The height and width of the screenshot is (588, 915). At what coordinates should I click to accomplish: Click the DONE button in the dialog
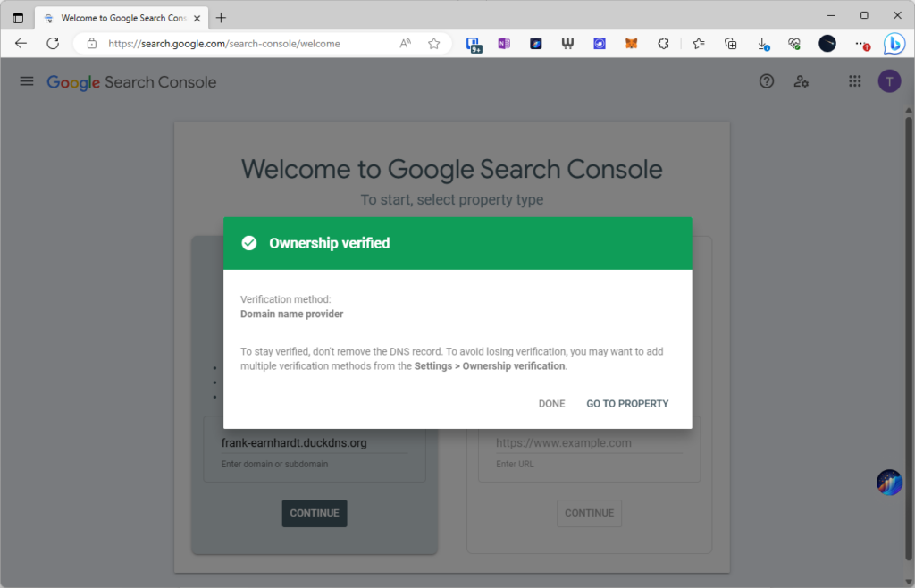click(x=551, y=404)
